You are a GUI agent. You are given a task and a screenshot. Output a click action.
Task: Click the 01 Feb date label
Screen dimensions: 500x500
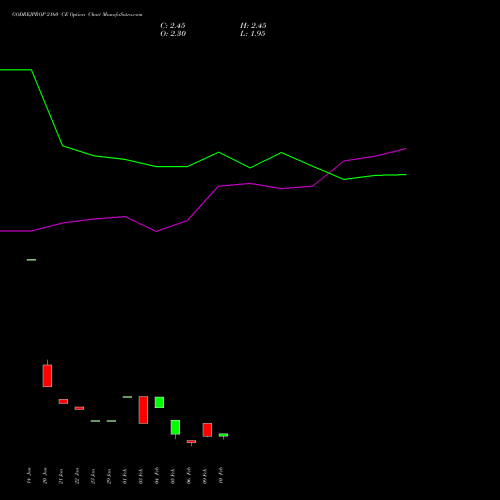(125, 475)
